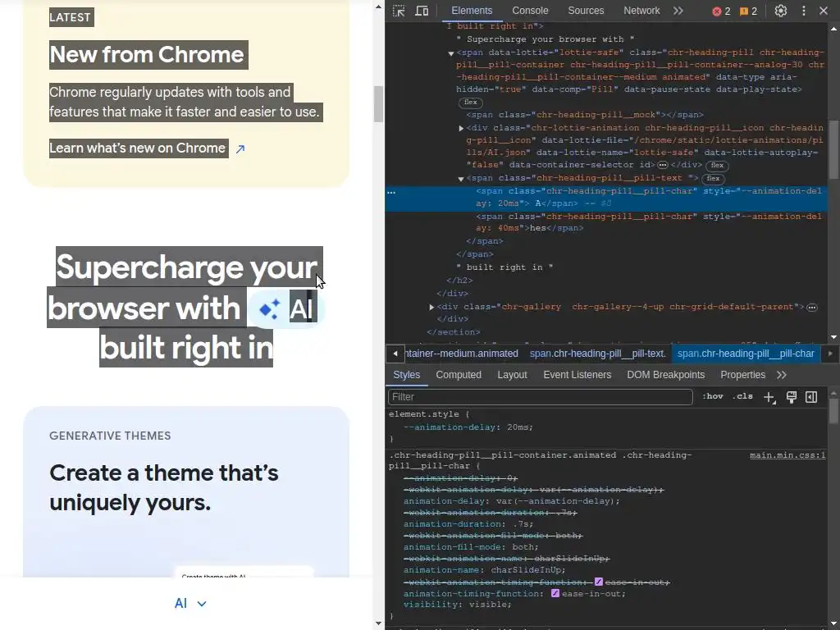The height and width of the screenshot is (630, 840).
Task: Open the Computed styles tab
Action: pos(459,375)
